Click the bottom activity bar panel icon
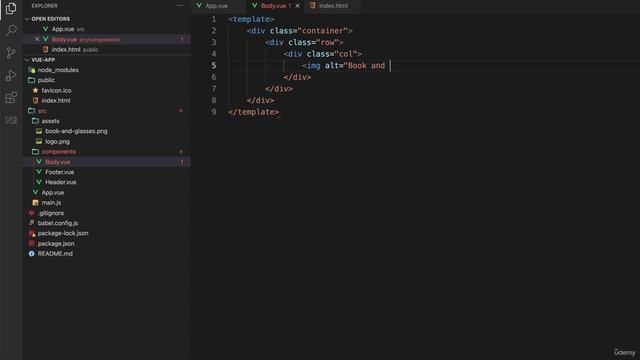The width and height of the screenshot is (640, 360). pos(11,120)
